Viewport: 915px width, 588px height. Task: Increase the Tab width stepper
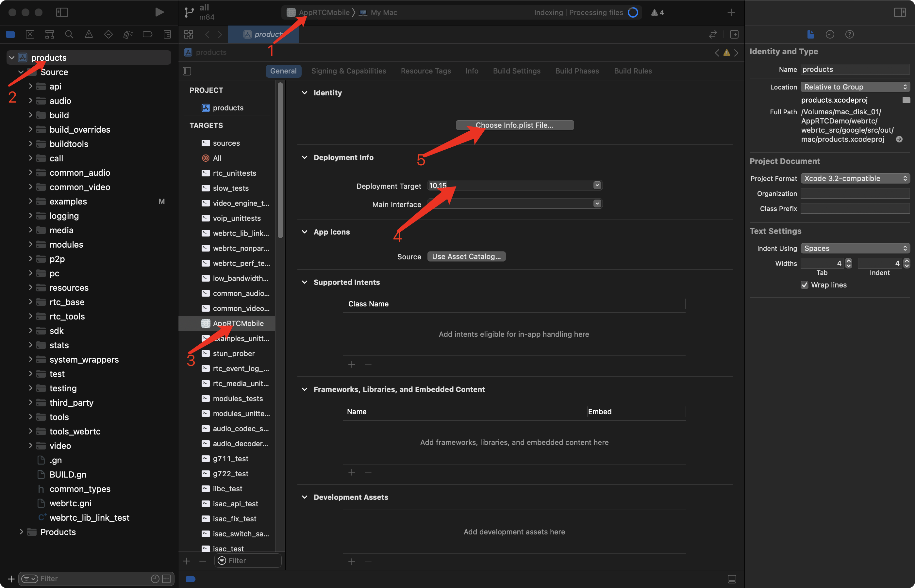click(x=849, y=261)
